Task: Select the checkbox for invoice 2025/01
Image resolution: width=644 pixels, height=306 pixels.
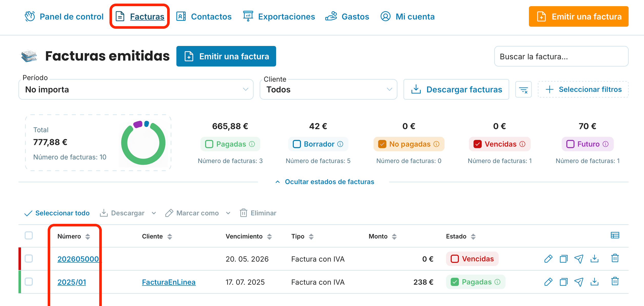Action: click(29, 282)
